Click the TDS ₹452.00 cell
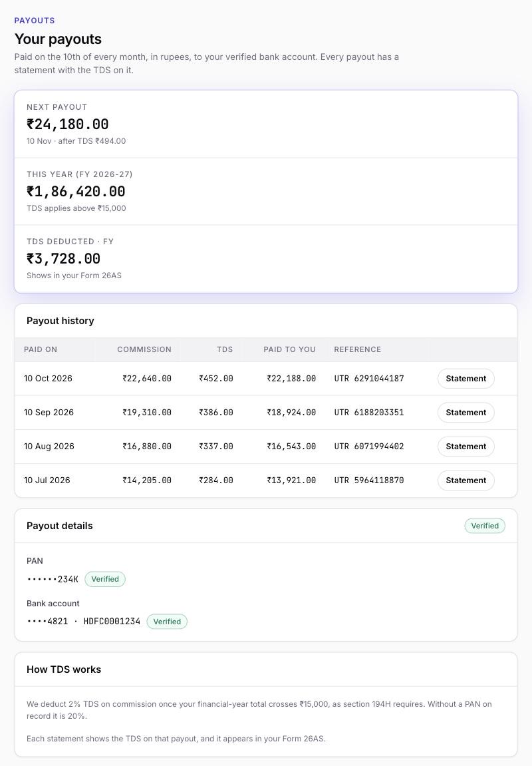The height and width of the screenshot is (766, 532). (215, 379)
